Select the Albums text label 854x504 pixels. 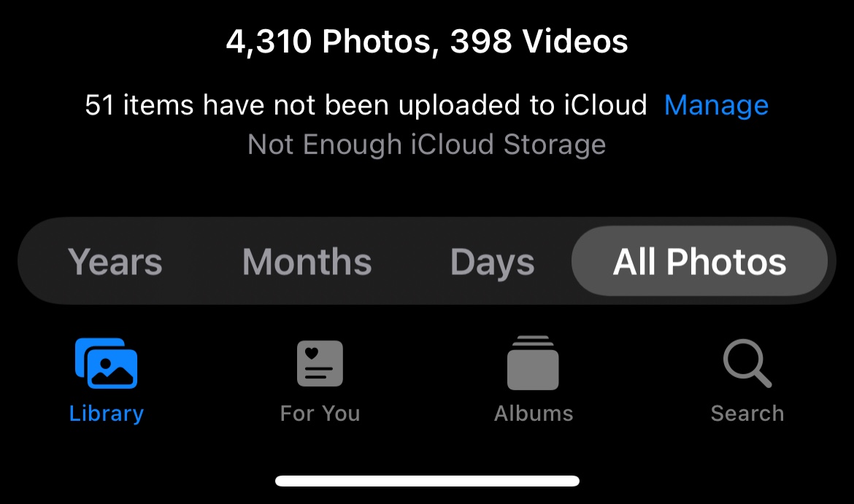(534, 414)
